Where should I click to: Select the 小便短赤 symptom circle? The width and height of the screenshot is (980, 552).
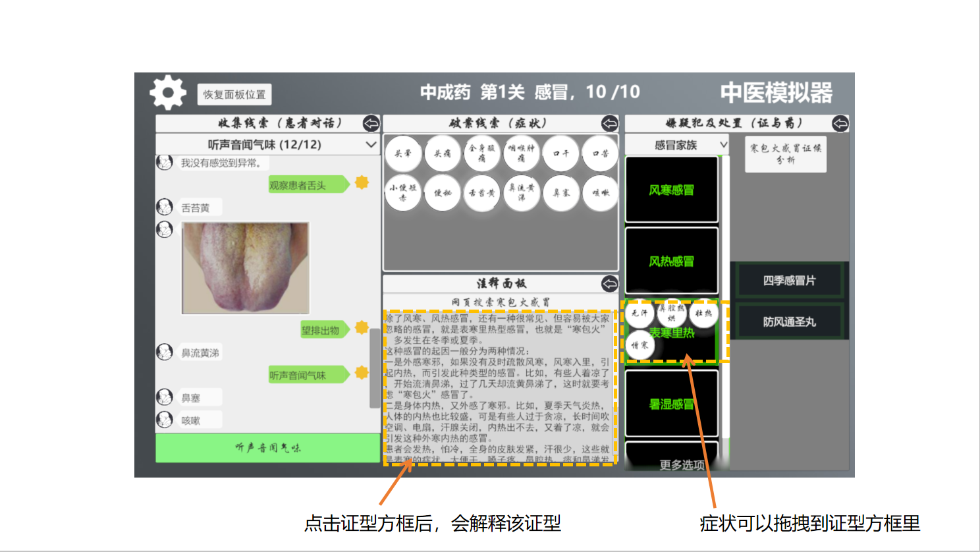point(403,192)
